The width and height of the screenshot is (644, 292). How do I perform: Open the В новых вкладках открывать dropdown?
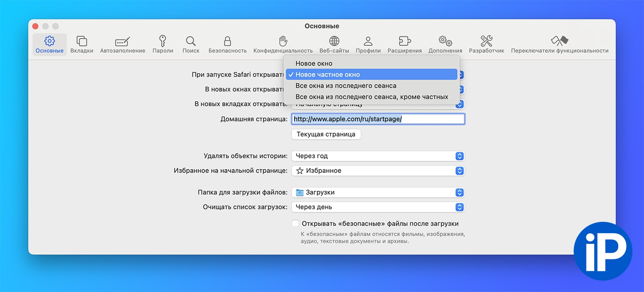[378, 104]
